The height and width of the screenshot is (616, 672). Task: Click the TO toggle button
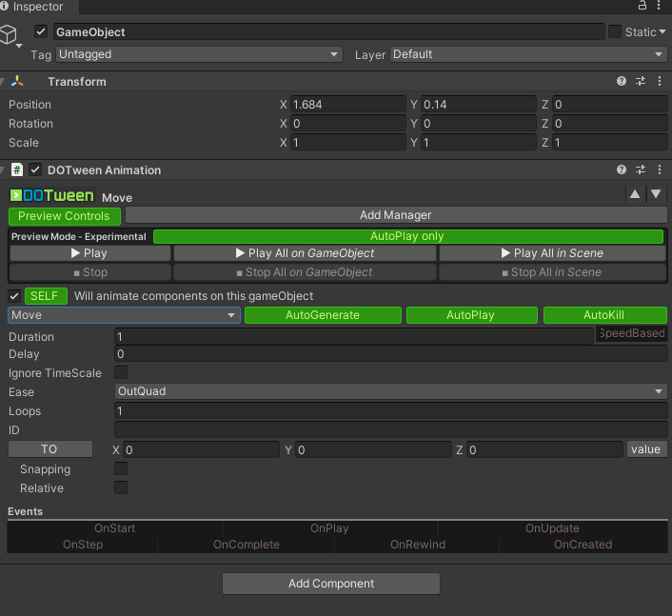50,449
